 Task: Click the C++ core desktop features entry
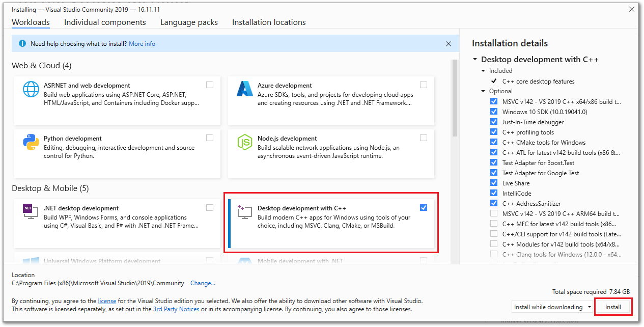point(538,81)
